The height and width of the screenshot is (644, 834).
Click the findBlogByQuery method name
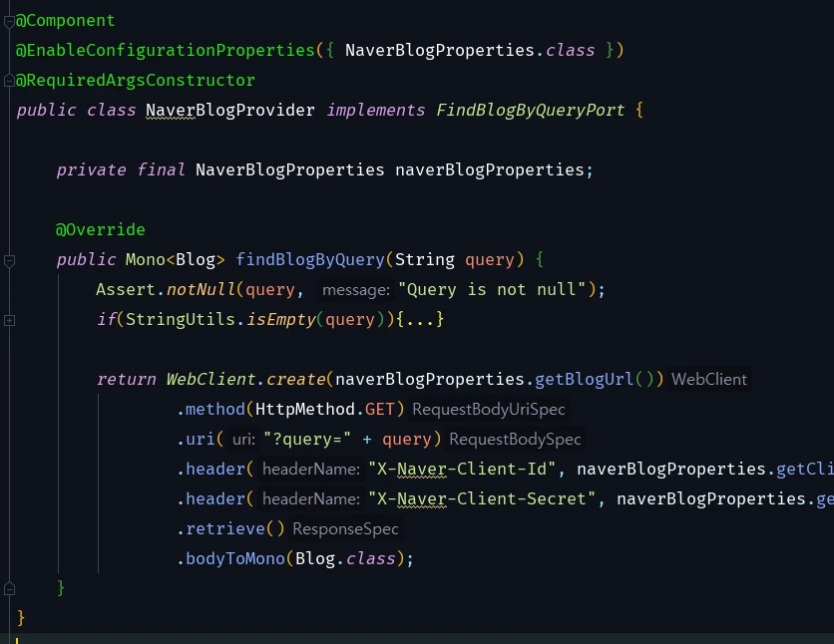pyautogui.click(x=310, y=259)
